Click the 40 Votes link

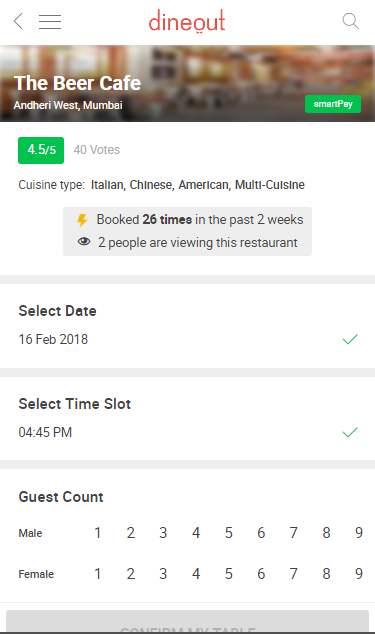(x=97, y=150)
